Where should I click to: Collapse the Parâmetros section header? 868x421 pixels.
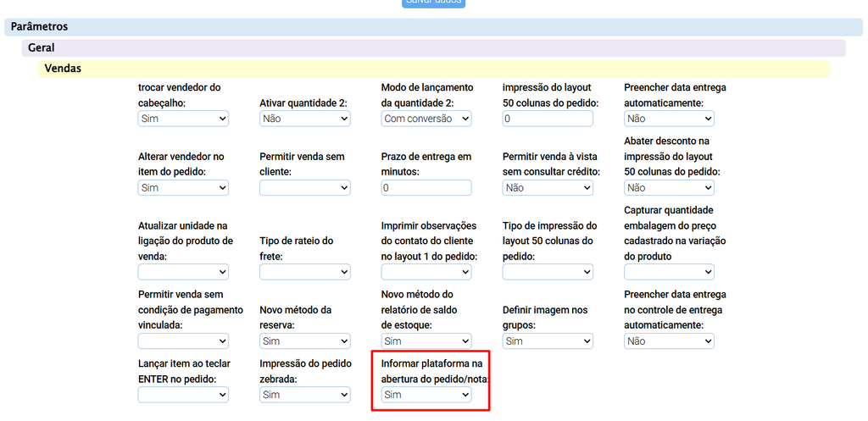tap(433, 27)
